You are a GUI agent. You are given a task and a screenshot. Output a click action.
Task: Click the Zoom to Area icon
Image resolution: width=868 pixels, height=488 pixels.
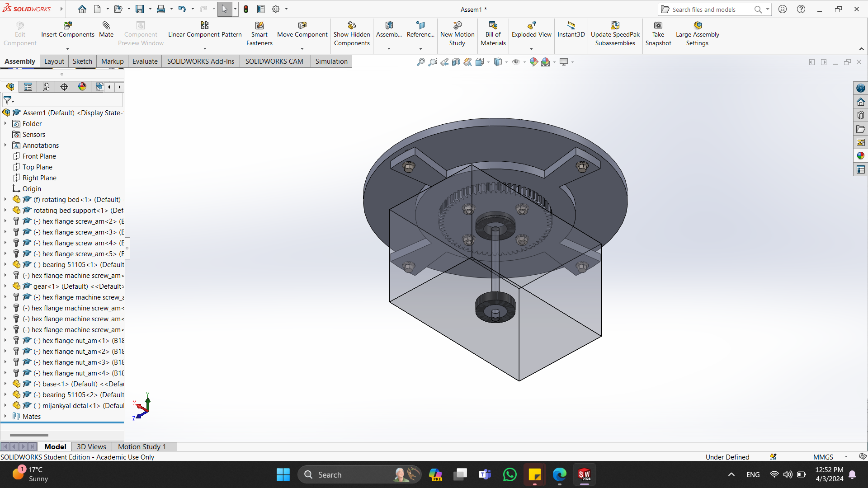coord(433,62)
